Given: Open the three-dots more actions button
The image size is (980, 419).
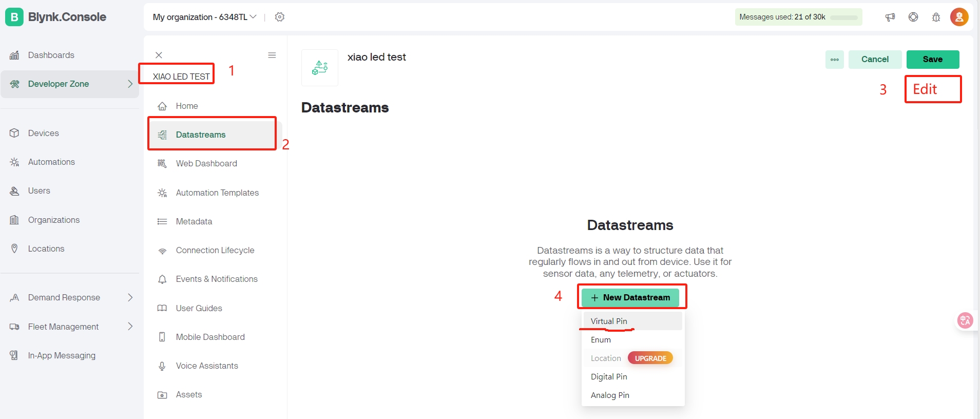Looking at the screenshot, I should coord(835,60).
